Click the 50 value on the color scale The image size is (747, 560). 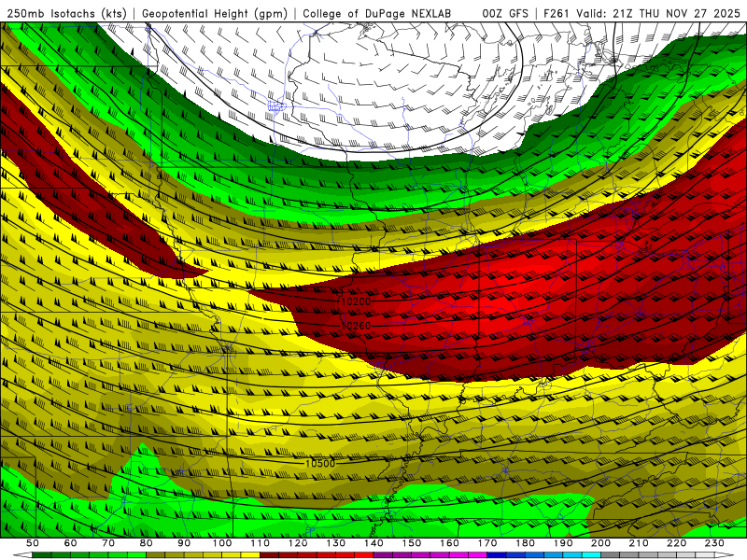tap(32, 543)
